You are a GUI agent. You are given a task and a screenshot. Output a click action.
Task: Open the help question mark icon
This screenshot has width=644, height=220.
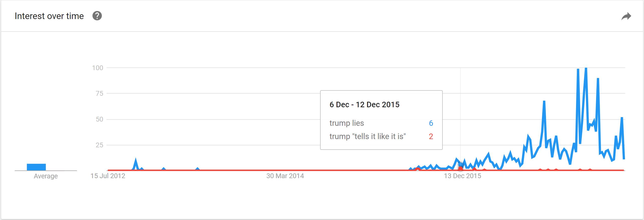(x=97, y=16)
